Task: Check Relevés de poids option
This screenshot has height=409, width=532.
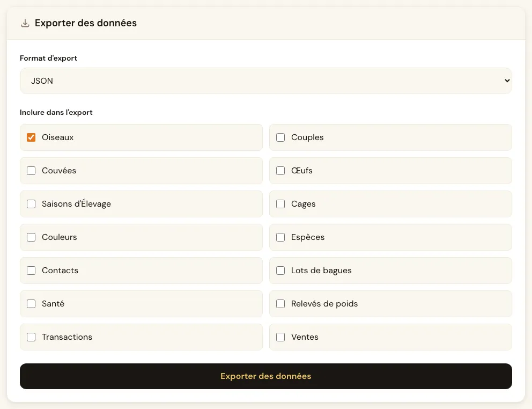Action: pos(280,304)
